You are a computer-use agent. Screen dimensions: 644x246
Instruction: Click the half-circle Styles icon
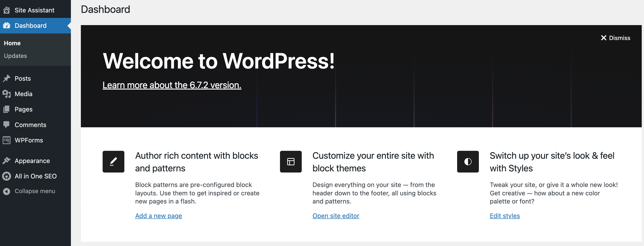click(x=468, y=161)
